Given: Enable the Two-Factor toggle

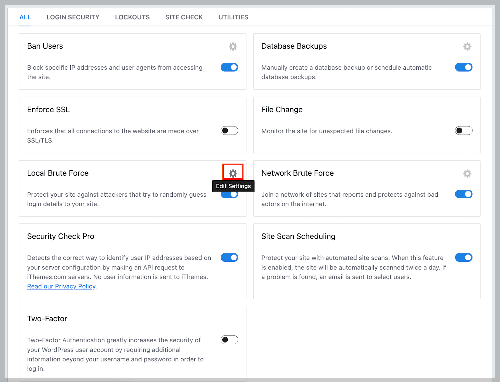Looking at the screenshot, I should tap(229, 340).
